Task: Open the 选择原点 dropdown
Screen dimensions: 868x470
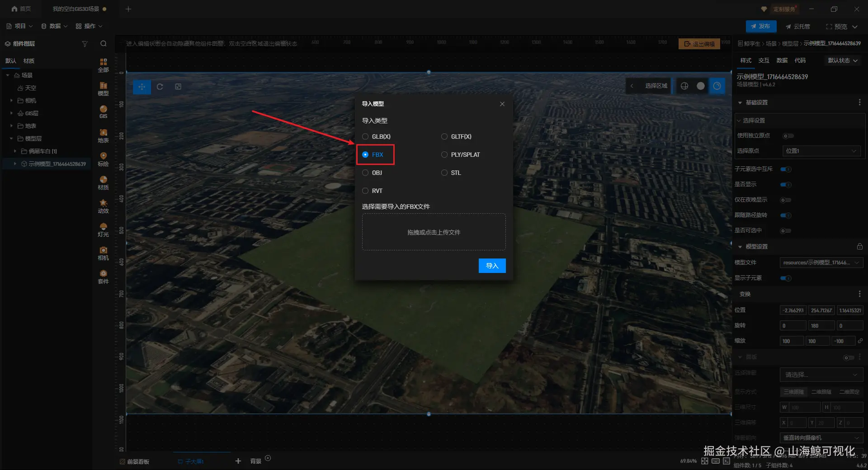Action: coord(821,151)
